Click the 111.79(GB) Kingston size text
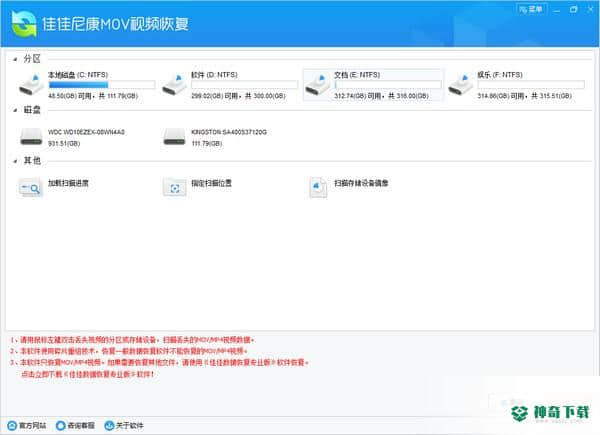The image size is (600, 435). click(x=207, y=143)
